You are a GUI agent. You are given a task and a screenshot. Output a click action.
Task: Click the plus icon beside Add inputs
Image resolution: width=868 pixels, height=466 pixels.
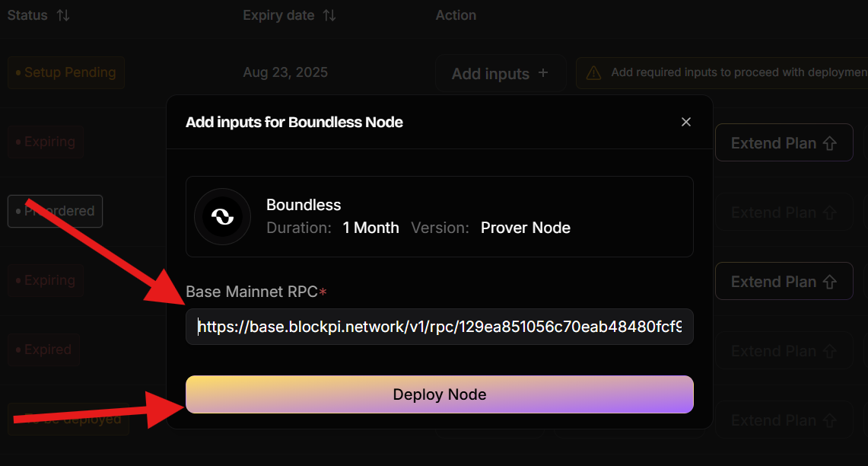[543, 73]
